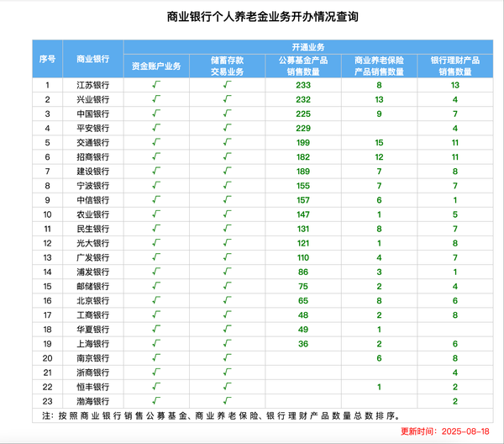
Task: Click the 资金账户业务 checkmark for 工商银行
Action: click(156, 314)
